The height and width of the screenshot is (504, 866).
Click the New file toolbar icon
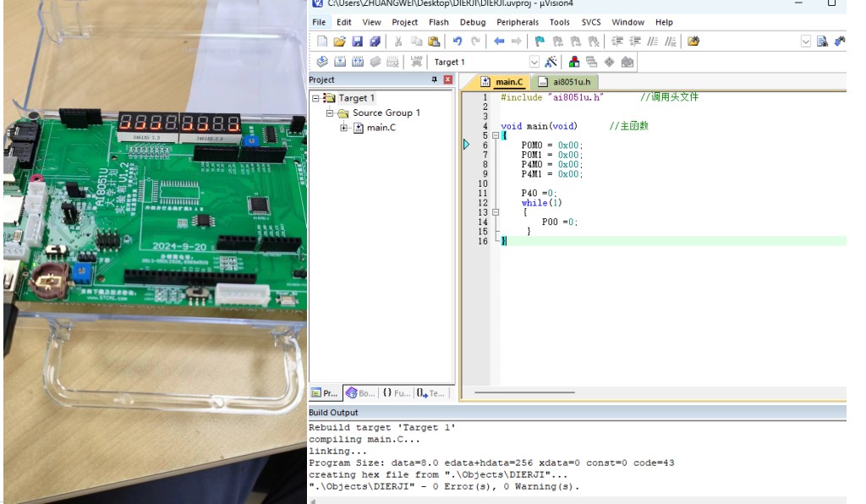tap(321, 41)
